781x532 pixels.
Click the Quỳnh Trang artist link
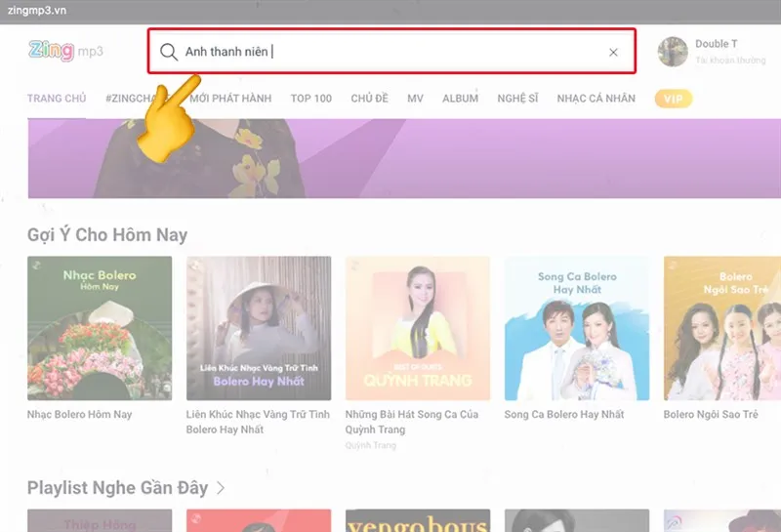click(x=371, y=445)
